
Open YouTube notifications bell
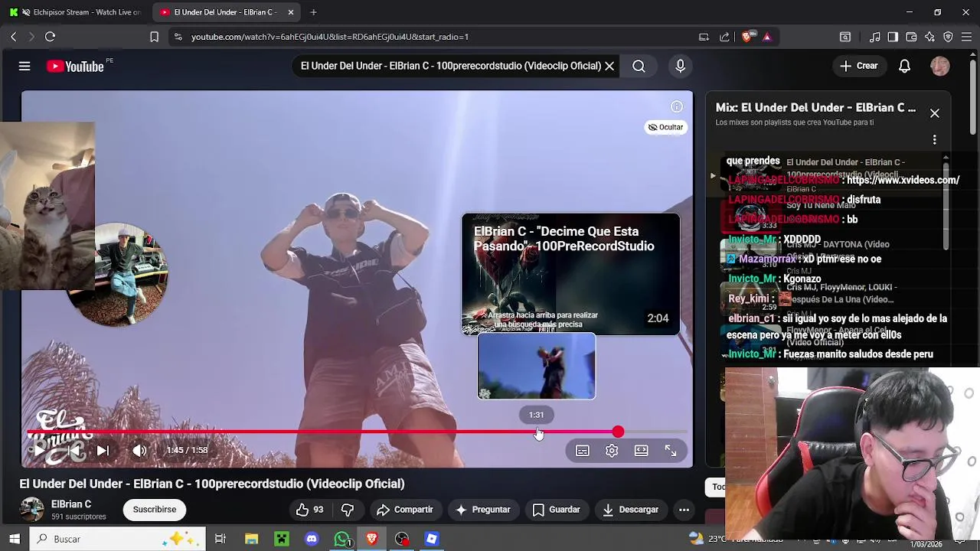[904, 66]
